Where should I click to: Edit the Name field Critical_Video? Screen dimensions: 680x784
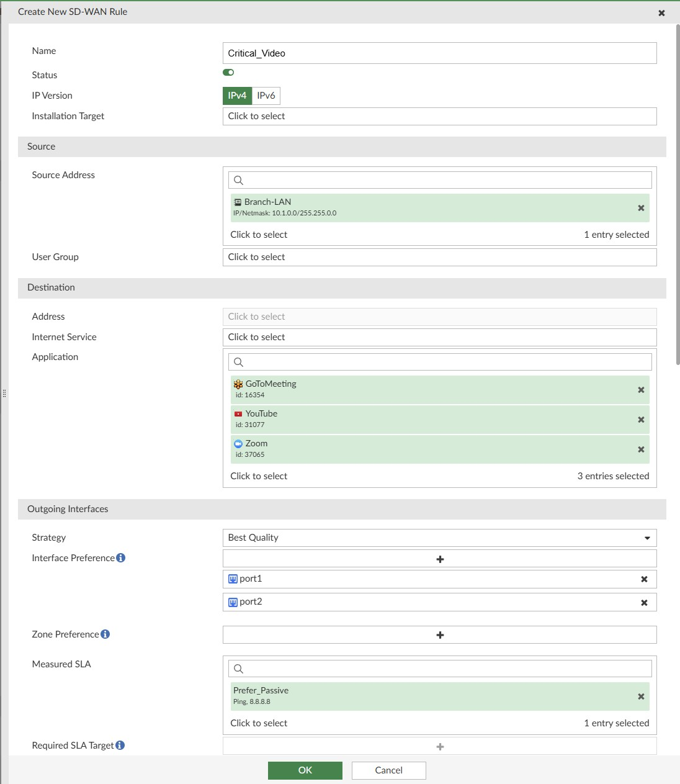coord(440,53)
